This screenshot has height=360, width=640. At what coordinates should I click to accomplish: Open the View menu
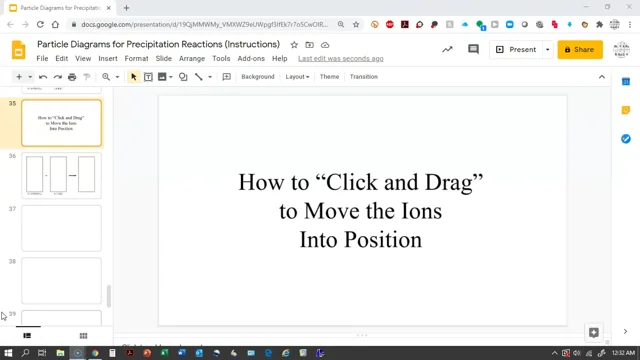point(83,58)
